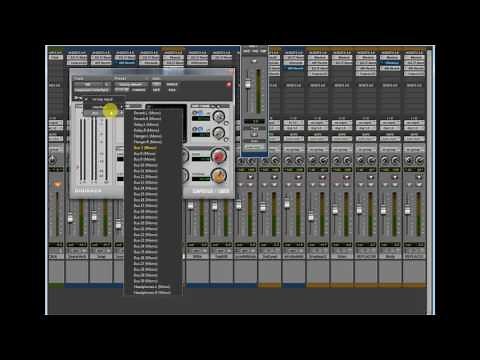Click the green value field beside the red knob
Image resolution: width=480 pixels, height=360 pixels.
click(201, 159)
